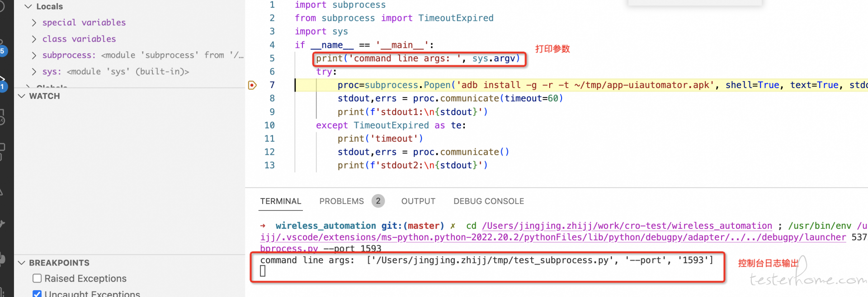Open the OUTPUT tab
868x297 pixels.
tap(418, 201)
